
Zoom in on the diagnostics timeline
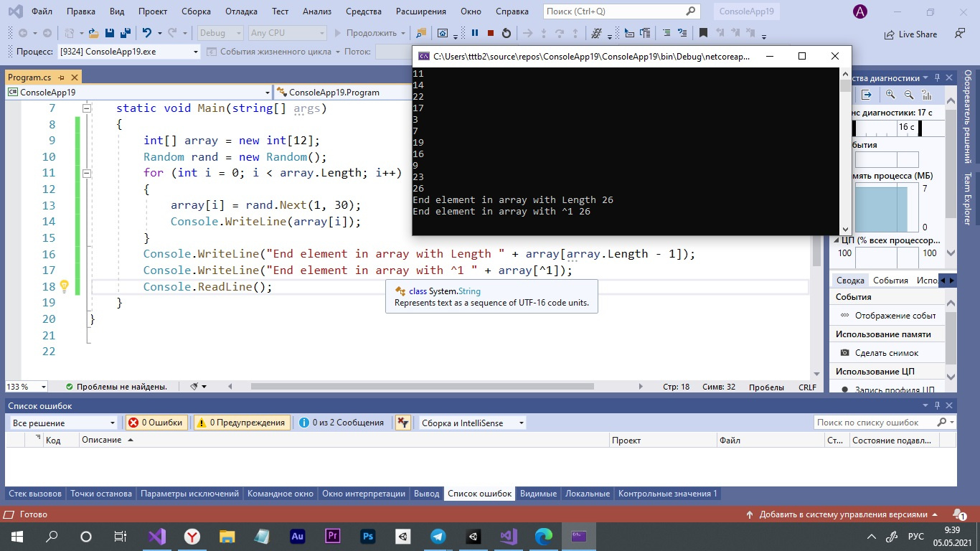coord(890,95)
